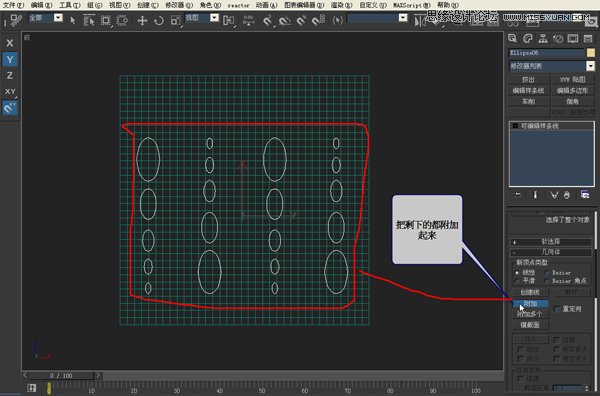Click the Ellipse06 object name field
The image size is (600, 396).
(x=546, y=52)
